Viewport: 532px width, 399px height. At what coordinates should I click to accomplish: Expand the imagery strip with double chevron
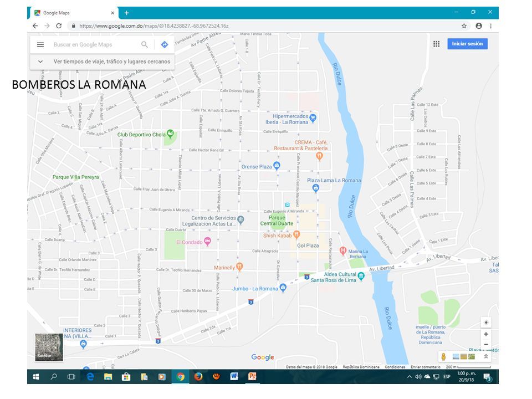pos(486,356)
